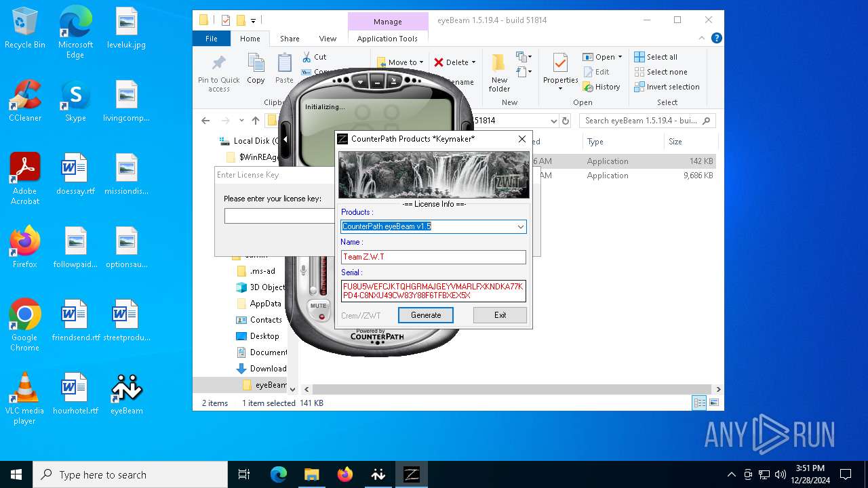Open eyeBeam desktop shortcut

click(x=127, y=395)
